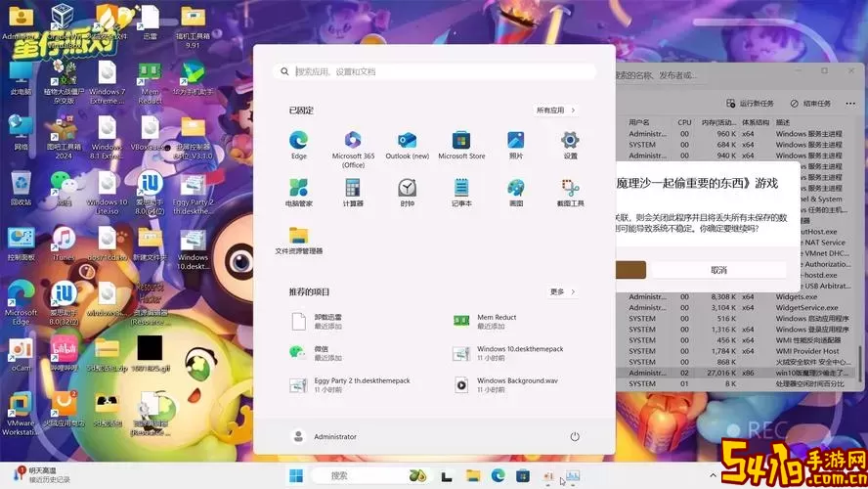868x489 pixels.
Task: Select the iTunes desktop shortcut
Action: point(64,244)
